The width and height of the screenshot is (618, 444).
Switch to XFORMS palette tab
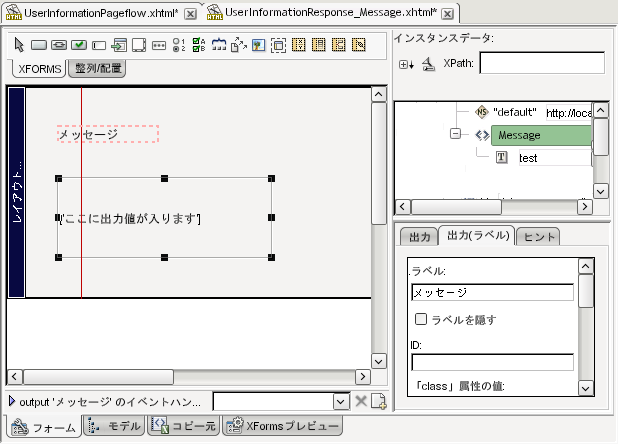tap(39, 69)
